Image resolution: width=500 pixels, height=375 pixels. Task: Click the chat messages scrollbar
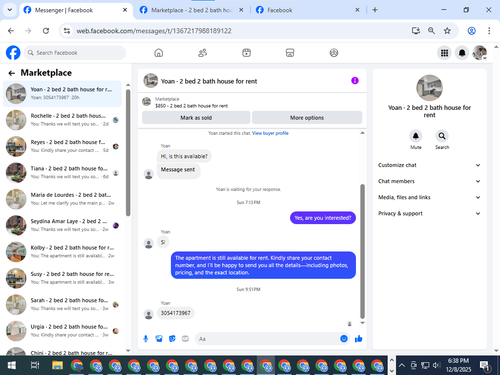pos(362,251)
